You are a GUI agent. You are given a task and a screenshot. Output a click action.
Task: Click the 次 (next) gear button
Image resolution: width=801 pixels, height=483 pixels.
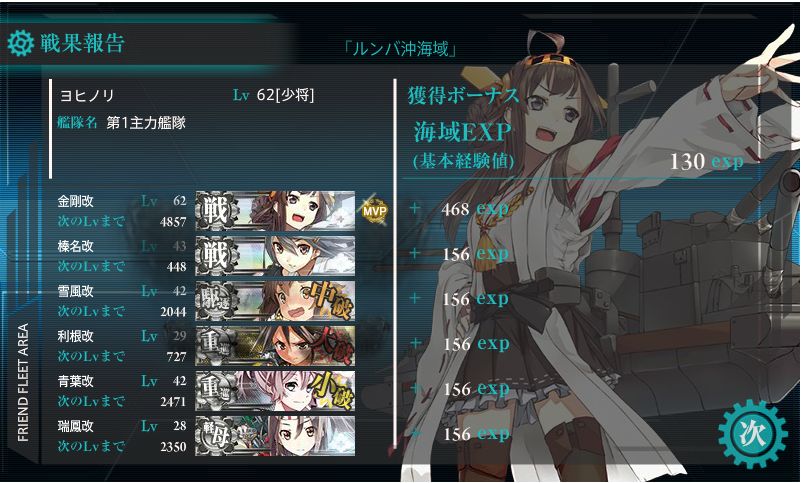tap(753, 434)
